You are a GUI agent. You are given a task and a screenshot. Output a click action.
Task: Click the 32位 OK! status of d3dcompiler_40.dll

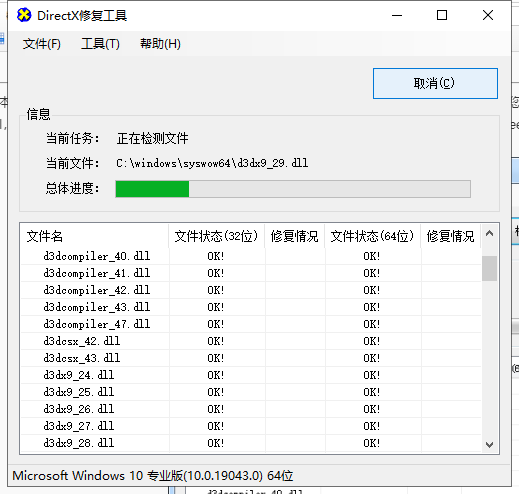[x=215, y=256]
